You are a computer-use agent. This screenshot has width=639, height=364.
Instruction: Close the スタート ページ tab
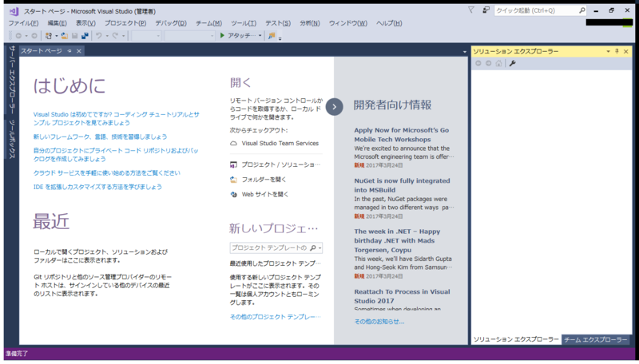(78, 51)
